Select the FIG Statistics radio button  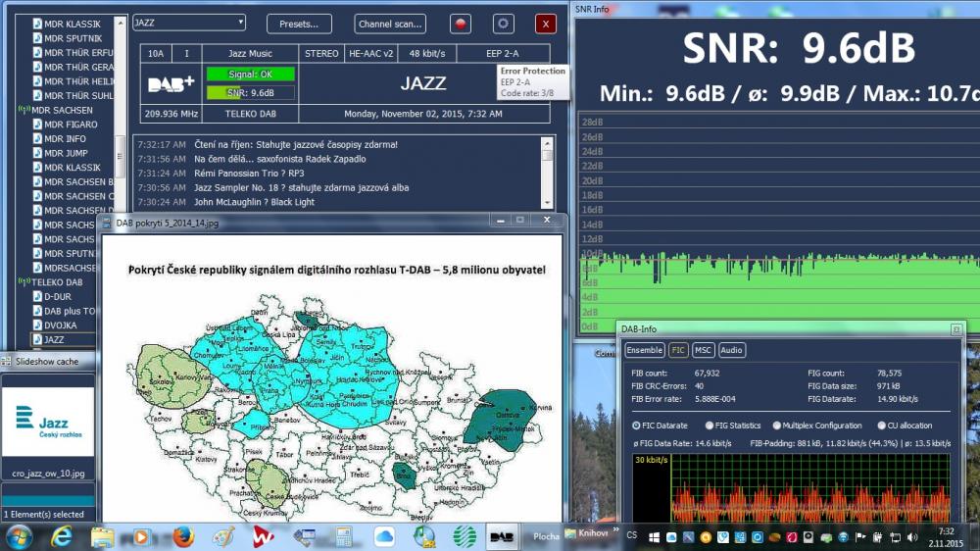click(x=710, y=426)
